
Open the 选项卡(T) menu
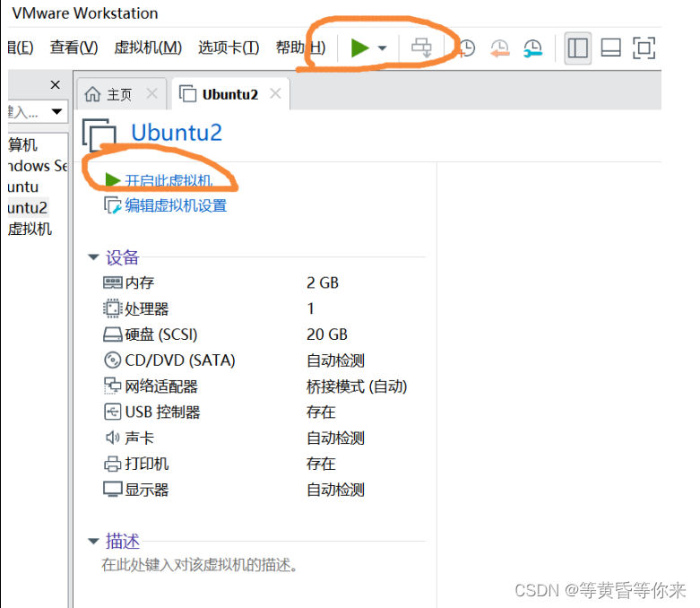(229, 47)
